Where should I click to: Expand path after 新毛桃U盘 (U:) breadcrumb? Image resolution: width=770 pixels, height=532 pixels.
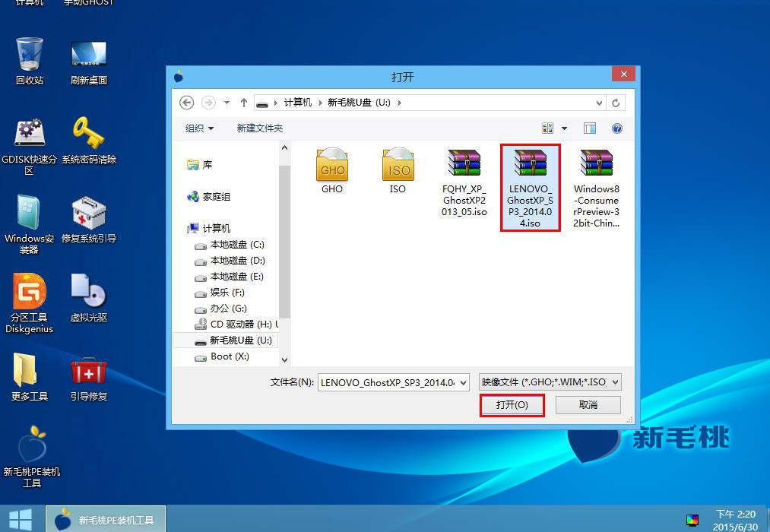[x=399, y=103]
